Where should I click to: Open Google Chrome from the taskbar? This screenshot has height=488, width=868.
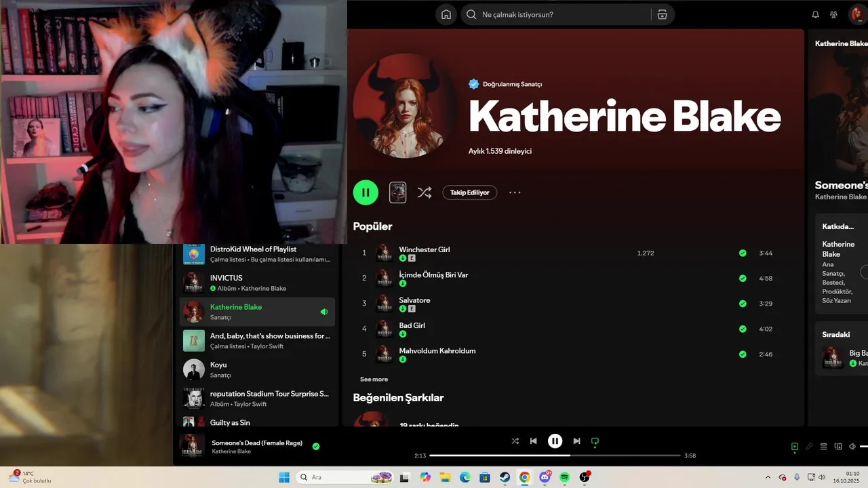click(x=525, y=477)
